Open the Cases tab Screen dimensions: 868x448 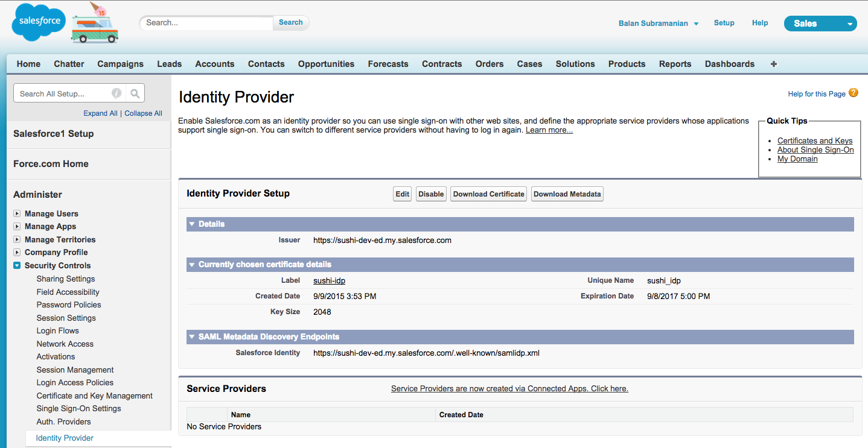click(529, 64)
